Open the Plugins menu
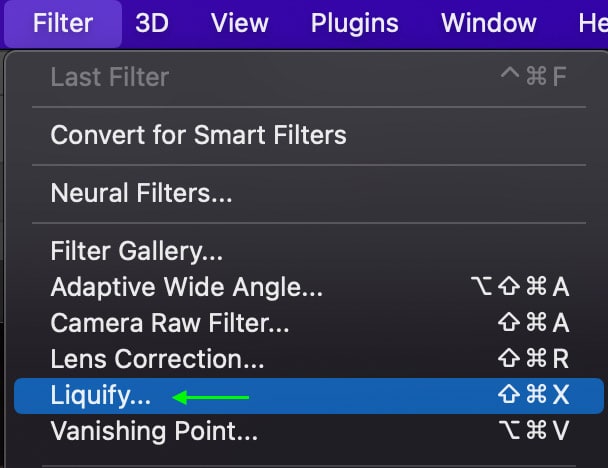Viewport: 608px width, 468px height. tap(354, 23)
